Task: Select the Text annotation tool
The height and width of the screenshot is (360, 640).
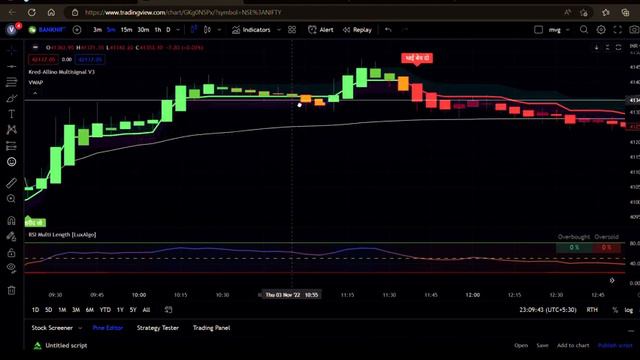Action: click(11, 114)
